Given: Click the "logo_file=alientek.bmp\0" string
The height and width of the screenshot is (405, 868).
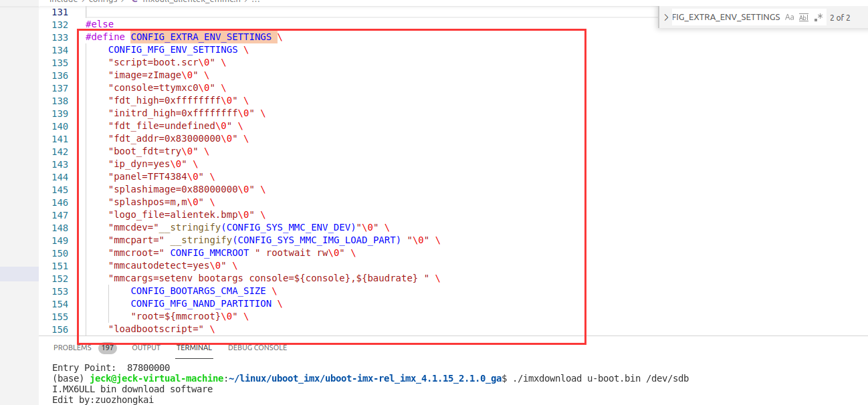Looking at the screenshot, I should [x=181, y=215].
